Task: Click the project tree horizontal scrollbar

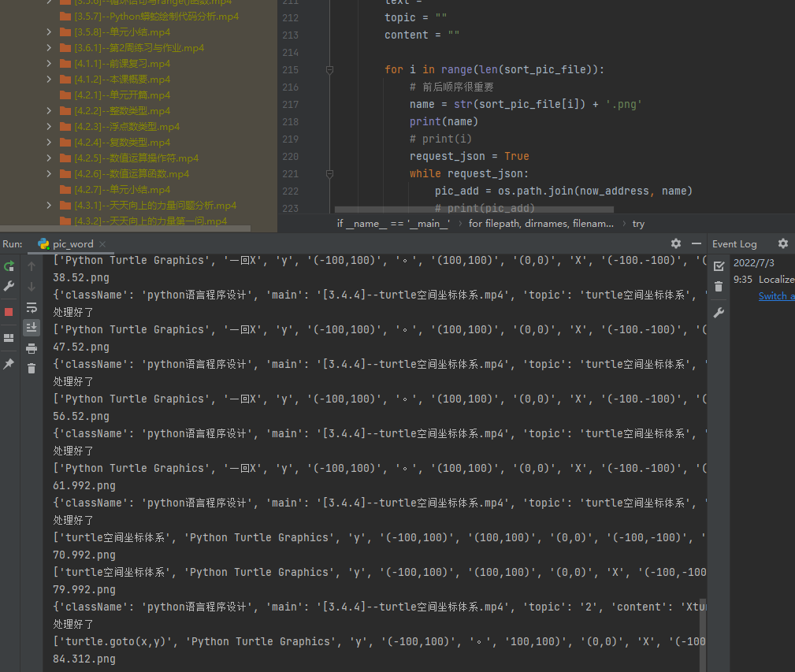Action: (125, 228)
